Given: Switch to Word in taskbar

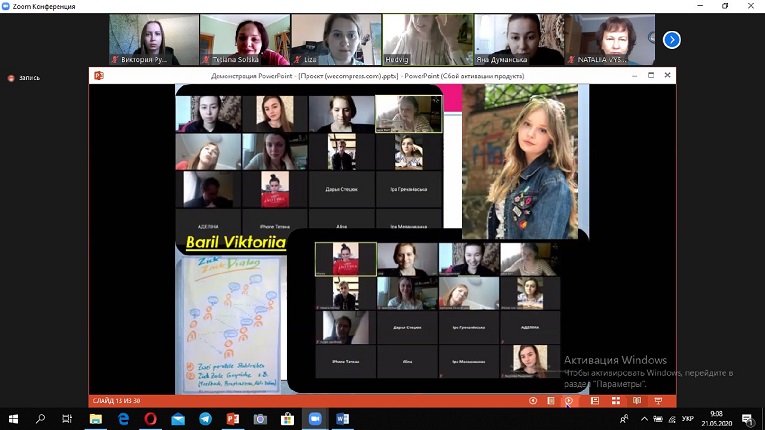Looking at the screenshot, I should coord(342,419).
